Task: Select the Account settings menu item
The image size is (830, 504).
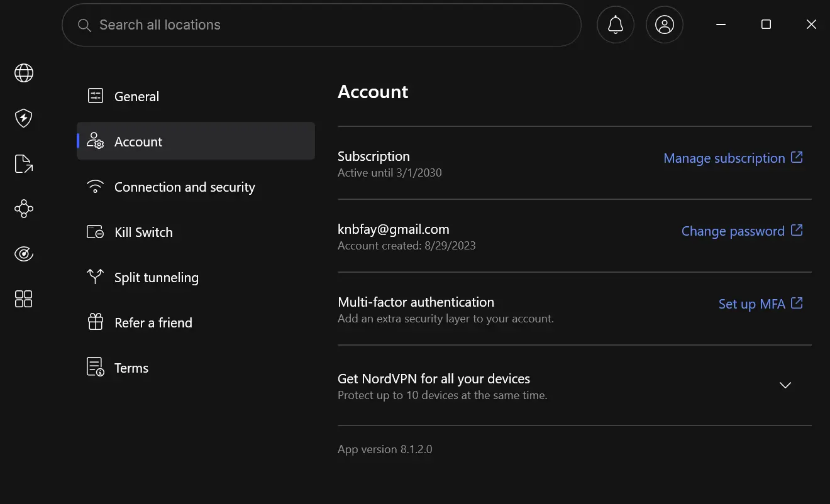Action: point(196,141)
